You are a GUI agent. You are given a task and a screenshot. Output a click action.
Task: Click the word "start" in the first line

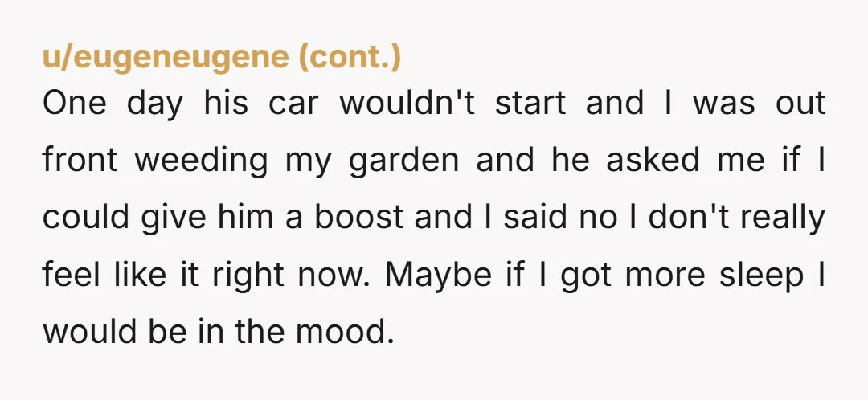pos(530,104)
